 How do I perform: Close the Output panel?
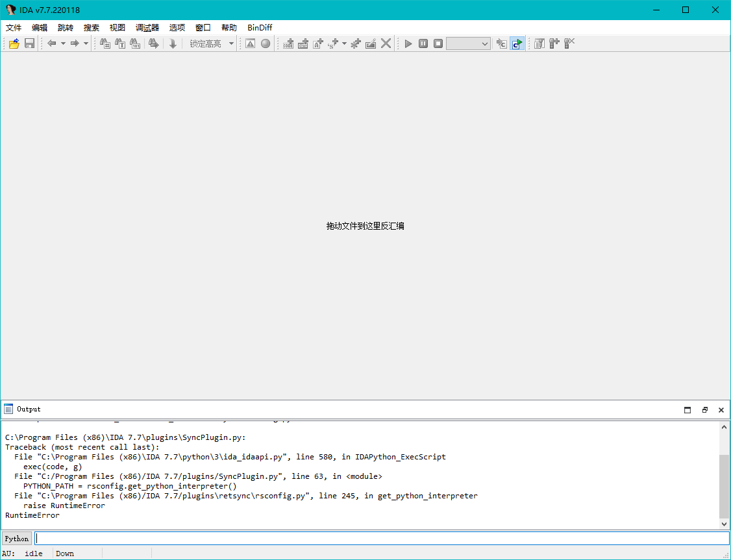tap(721, 410)
